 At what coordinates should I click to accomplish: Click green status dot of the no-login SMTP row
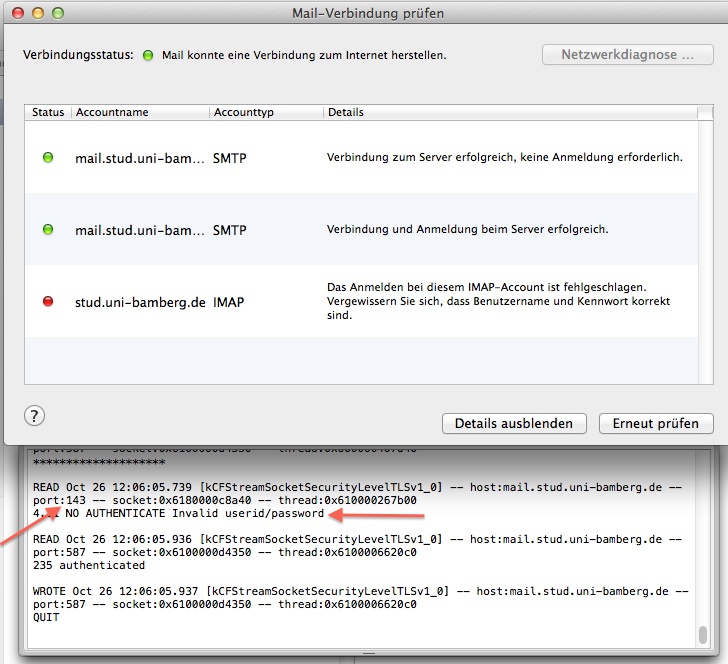(48, 157)
